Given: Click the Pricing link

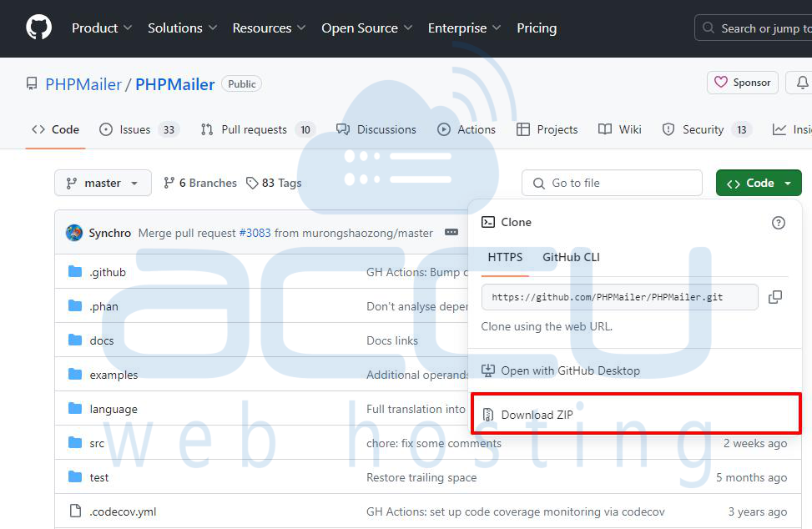Looking at the screenshot, I should coord(537,28).
